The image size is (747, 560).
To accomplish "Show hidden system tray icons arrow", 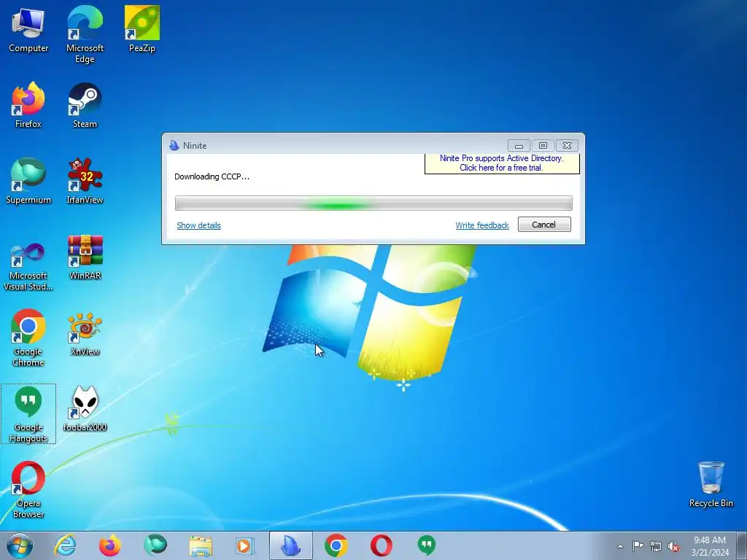I will (x=620, y=546).
